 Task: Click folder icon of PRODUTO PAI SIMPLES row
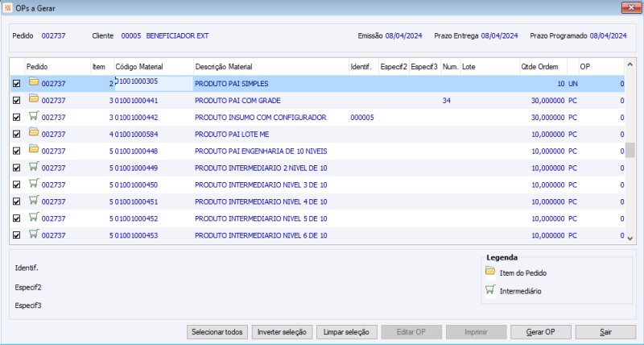[34, 82]
